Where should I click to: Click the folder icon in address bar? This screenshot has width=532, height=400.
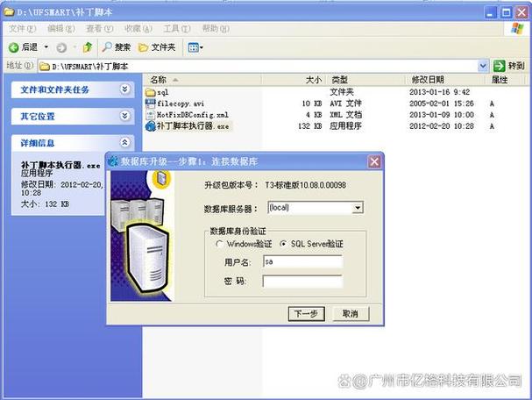pyautogui.click(x=45, y=66)
